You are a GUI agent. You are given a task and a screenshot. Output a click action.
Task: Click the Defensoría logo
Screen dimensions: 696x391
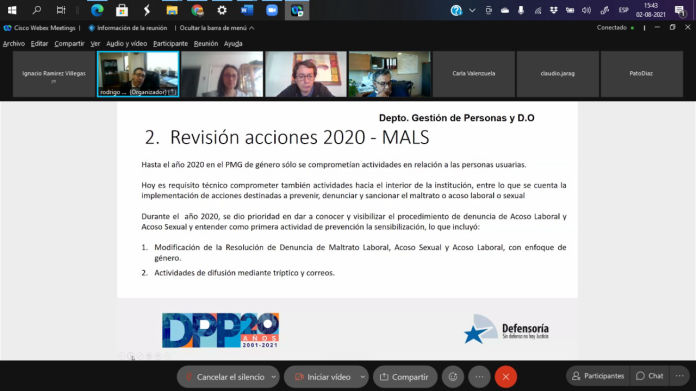pos(506,329)
